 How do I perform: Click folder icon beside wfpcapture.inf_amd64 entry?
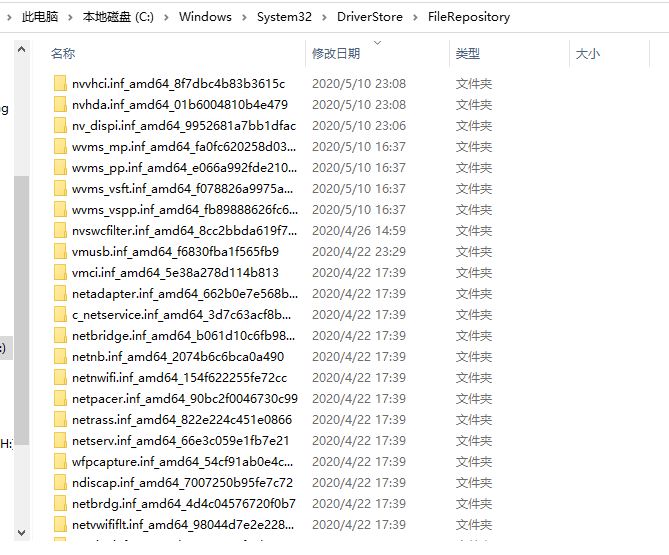point(60,461)
